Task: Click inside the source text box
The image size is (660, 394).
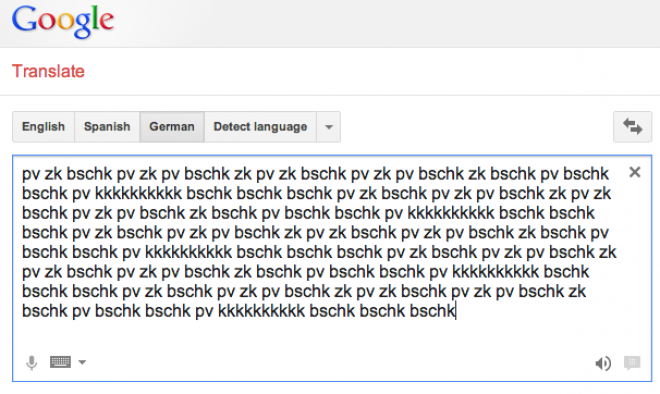Action: [x=332, y=269]
